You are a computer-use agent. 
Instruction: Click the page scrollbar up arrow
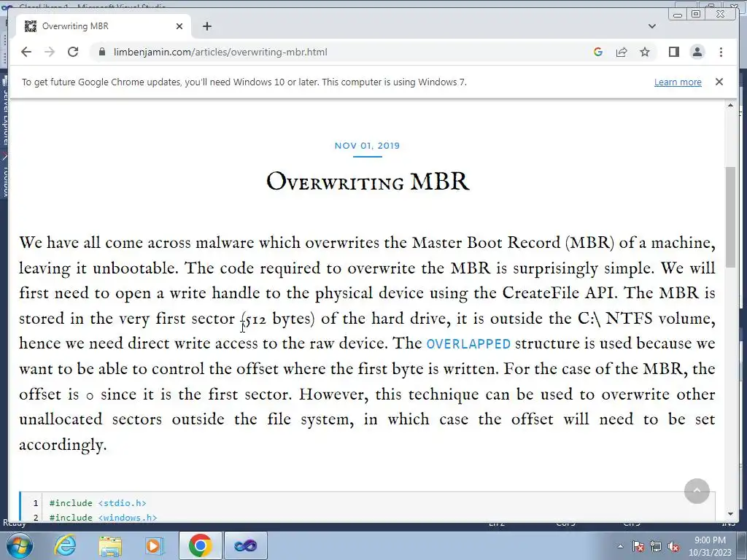coord(730,105)
